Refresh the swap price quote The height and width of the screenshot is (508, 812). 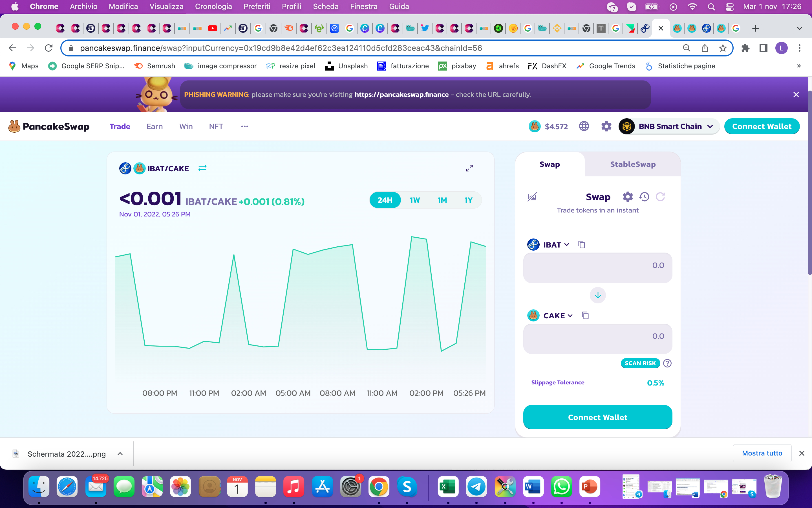click(660, 197)
